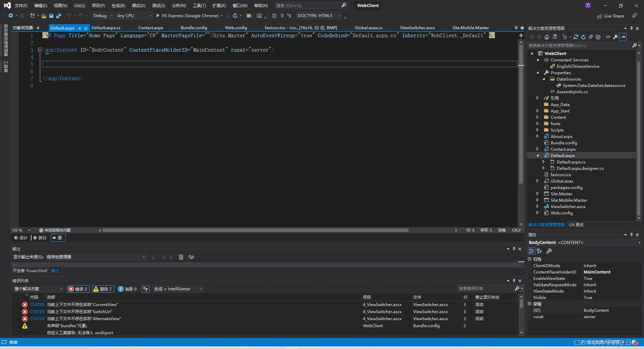Click the CS0103 link for CurrentView error
The height and width of the screenshot is (349, 644).
click(37, 305)
